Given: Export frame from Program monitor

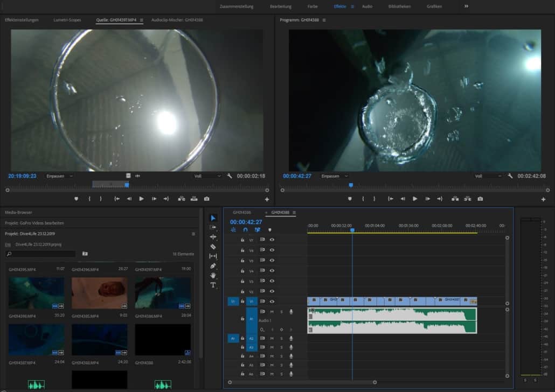Looking at the screenshot, I should click(480, 199).
